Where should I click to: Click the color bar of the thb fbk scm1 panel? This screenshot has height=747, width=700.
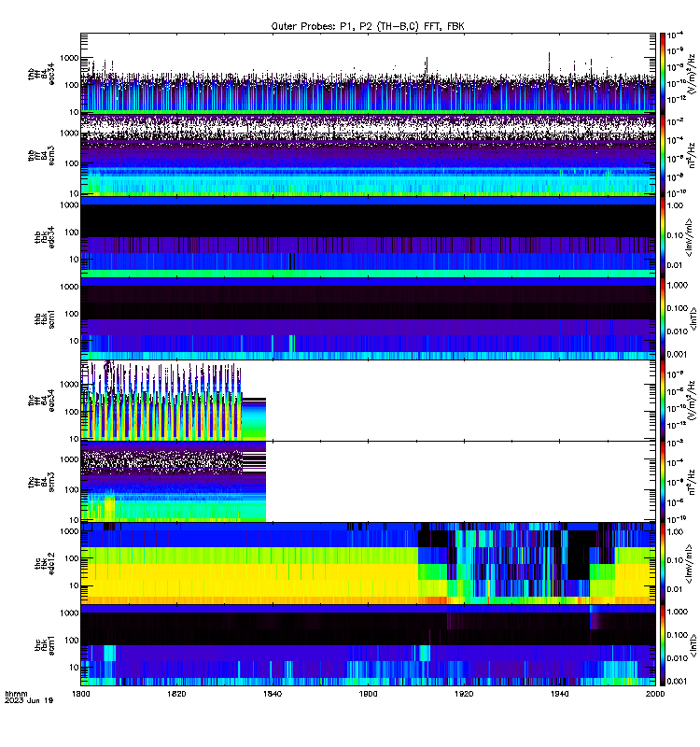tap(662, 318)
